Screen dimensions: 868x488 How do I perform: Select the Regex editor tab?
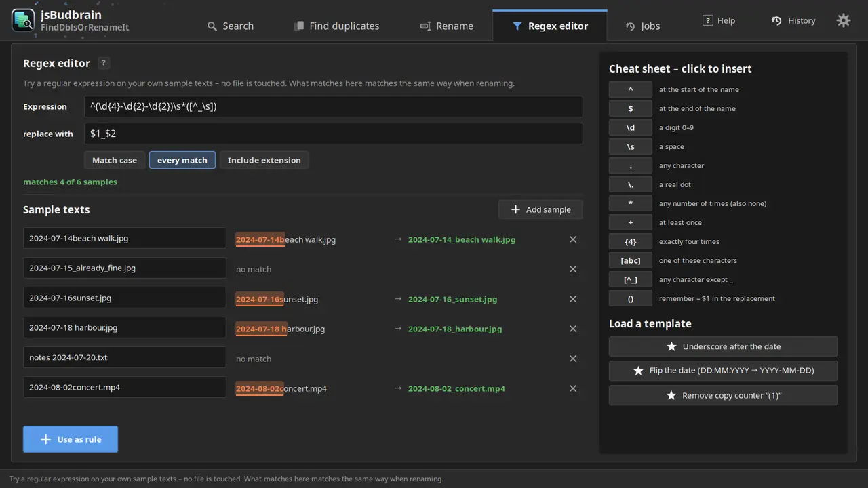pyautogui.click(x=550, y=26)
